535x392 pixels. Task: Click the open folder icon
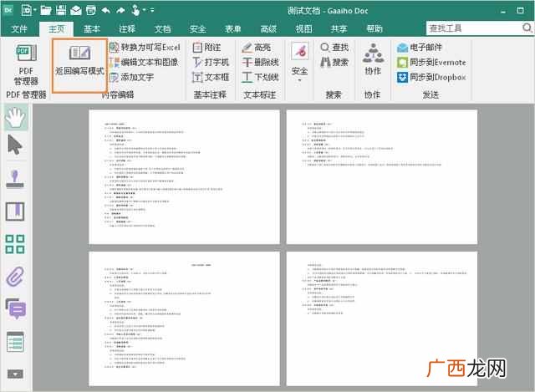pyautogui.click(x=46, y=11)
